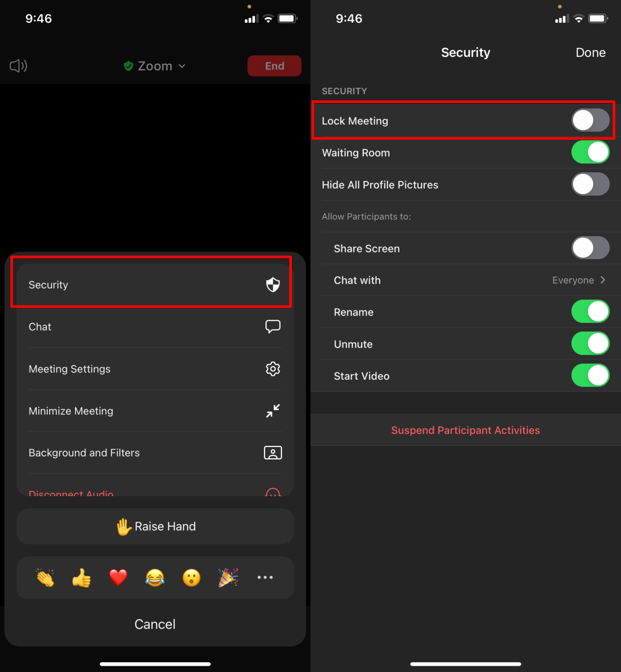Send the thumbs up reaction

82,577
